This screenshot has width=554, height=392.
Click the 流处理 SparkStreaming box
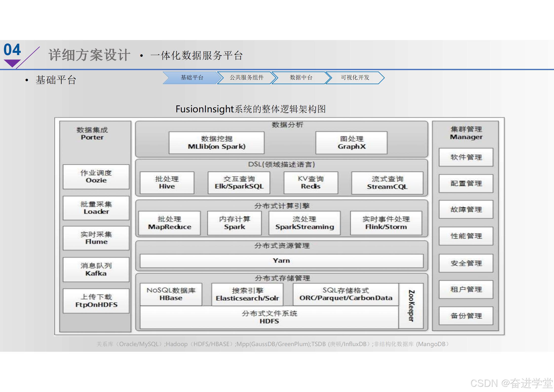coord(305,223)
